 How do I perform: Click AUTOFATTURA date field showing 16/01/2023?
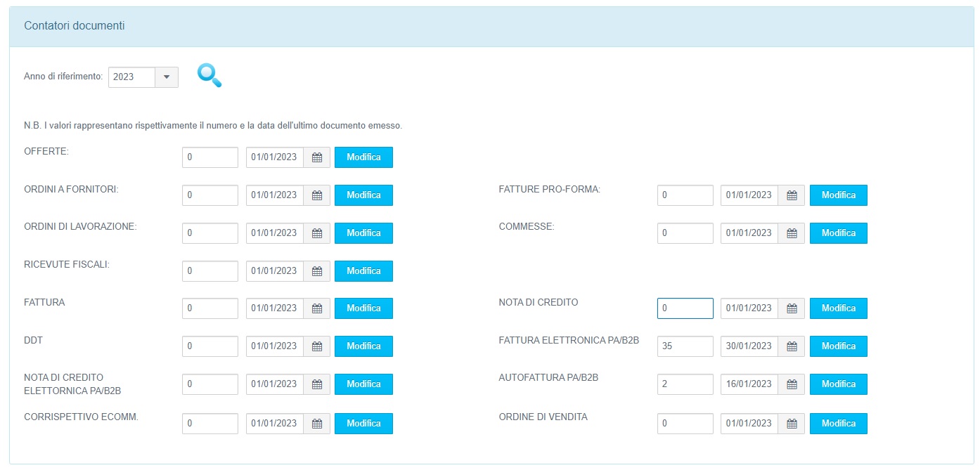(749, 384)
